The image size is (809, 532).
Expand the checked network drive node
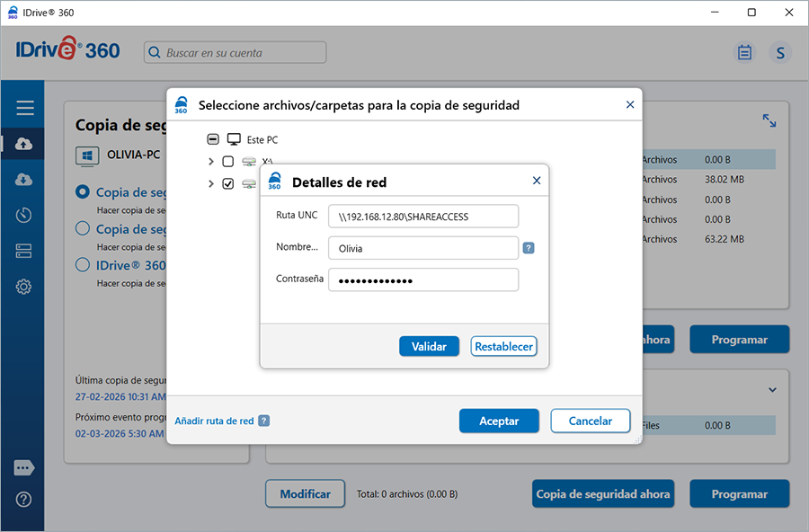tap(210, 183)
